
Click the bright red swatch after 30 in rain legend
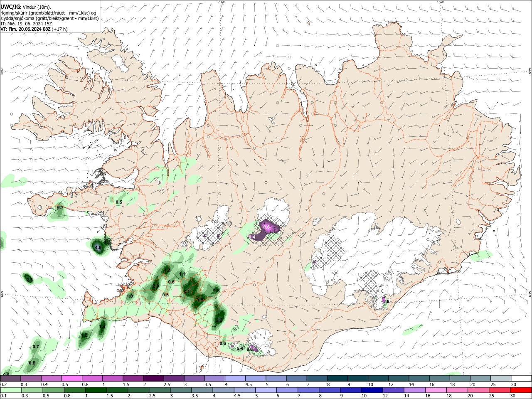(521, 390)
